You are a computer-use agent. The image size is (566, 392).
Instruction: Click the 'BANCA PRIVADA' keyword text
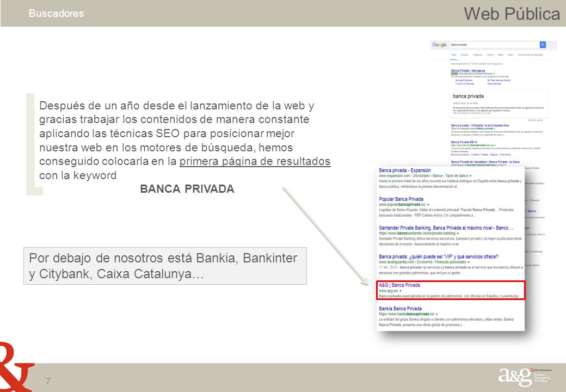(187, 189)
